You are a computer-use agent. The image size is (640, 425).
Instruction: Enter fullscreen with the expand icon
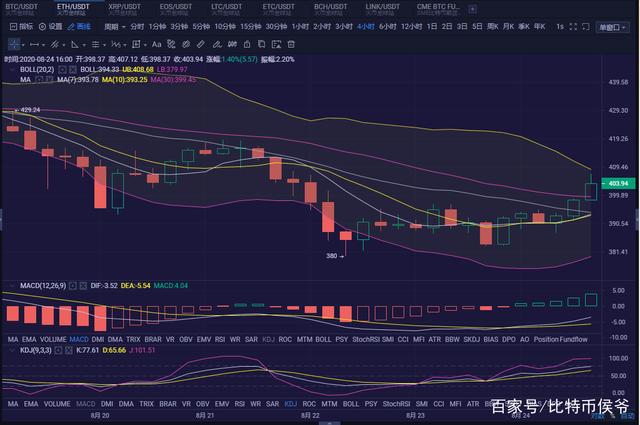point(573,27)
